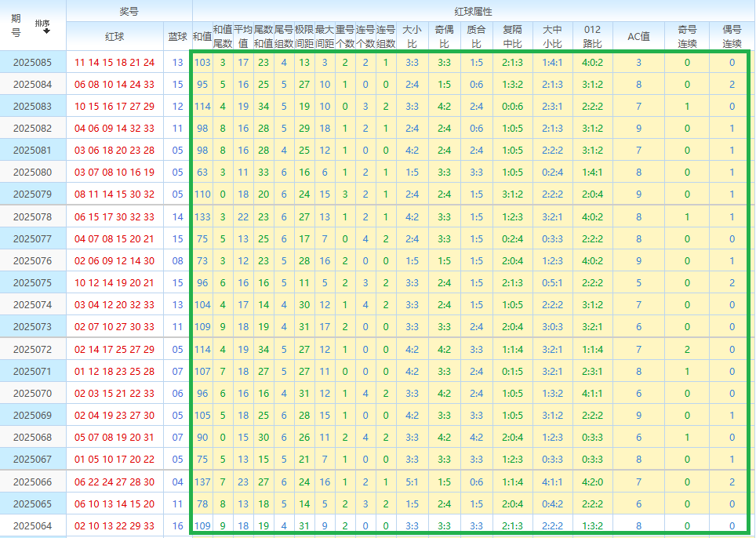This screenshot has width=756, height=538.
Task: Click the 大小比 column header
Action: coord(412,36)
